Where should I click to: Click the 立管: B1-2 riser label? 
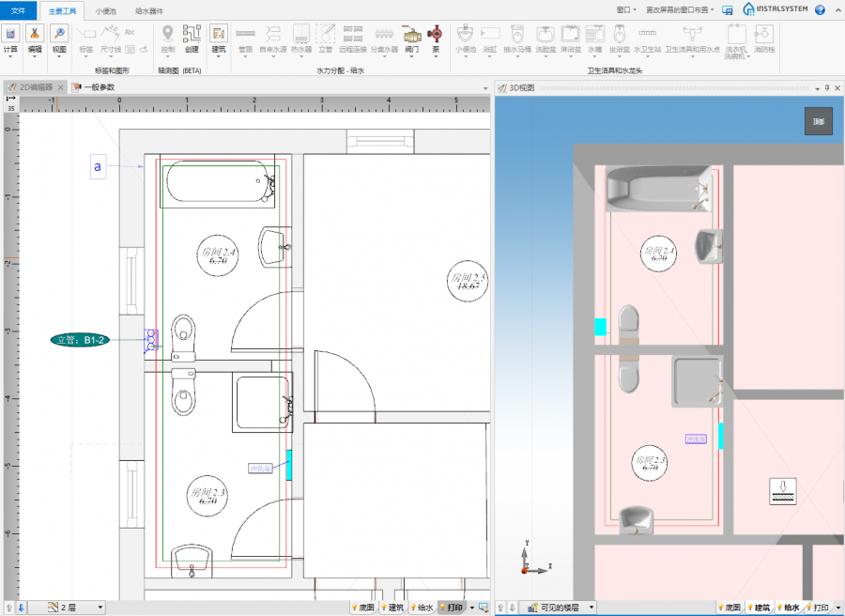[x=80, y=340]
